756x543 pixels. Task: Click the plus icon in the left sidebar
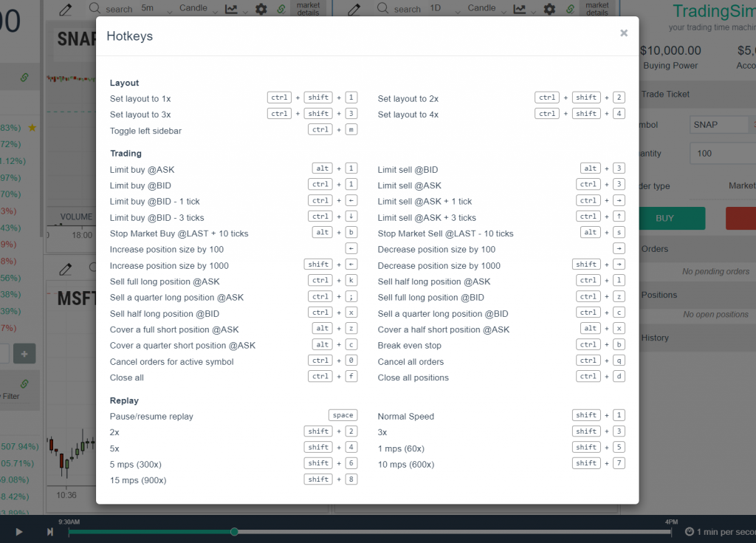tap(25, 353)
